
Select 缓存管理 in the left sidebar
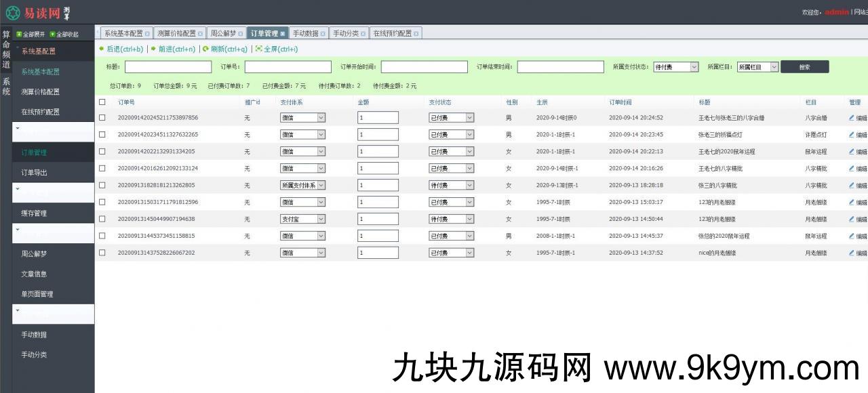(34, 213)
